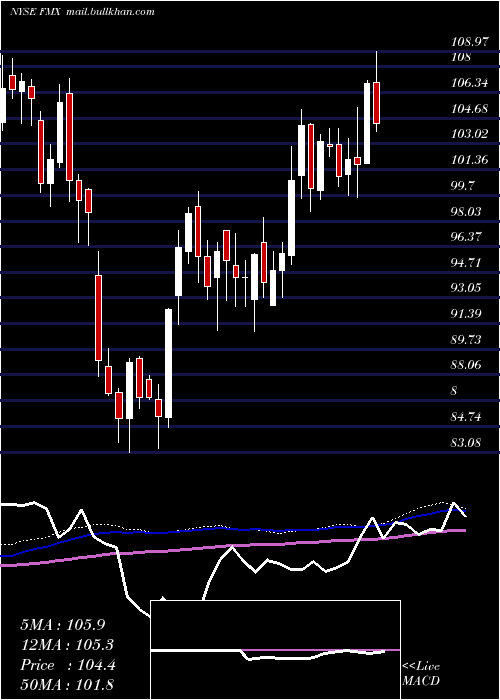Click the 93.05 price axis label

pos(466,288)
